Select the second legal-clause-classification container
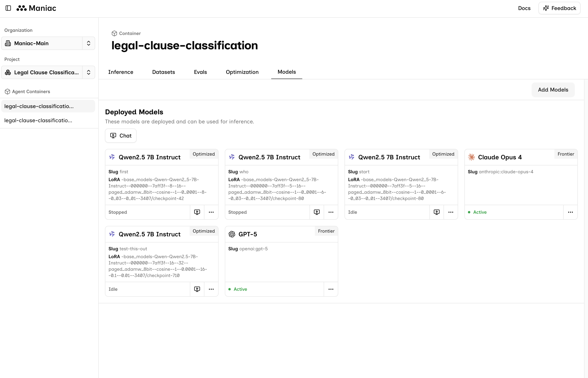Image resolution: width=588 pixels, height=378 pixels. click(x=38, y=120)
